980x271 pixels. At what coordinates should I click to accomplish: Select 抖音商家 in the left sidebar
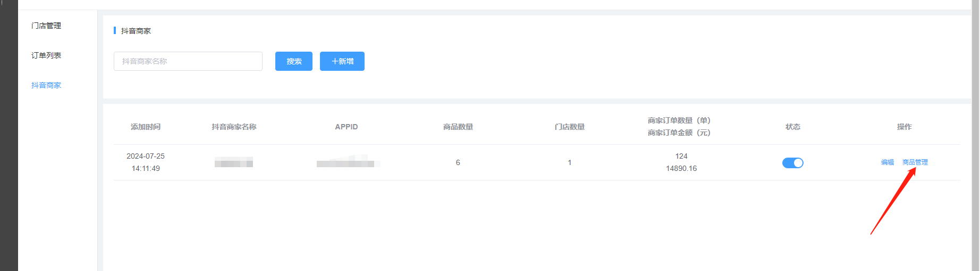(x=46, y=85)
